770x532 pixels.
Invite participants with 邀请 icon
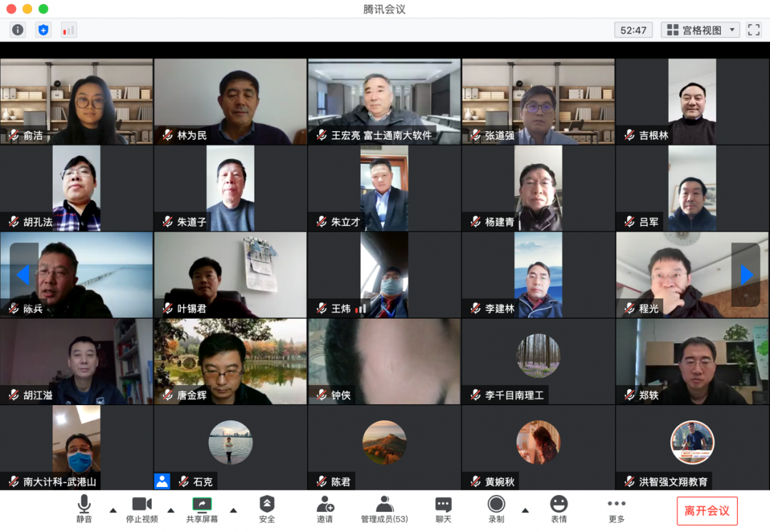coord(324,509)
